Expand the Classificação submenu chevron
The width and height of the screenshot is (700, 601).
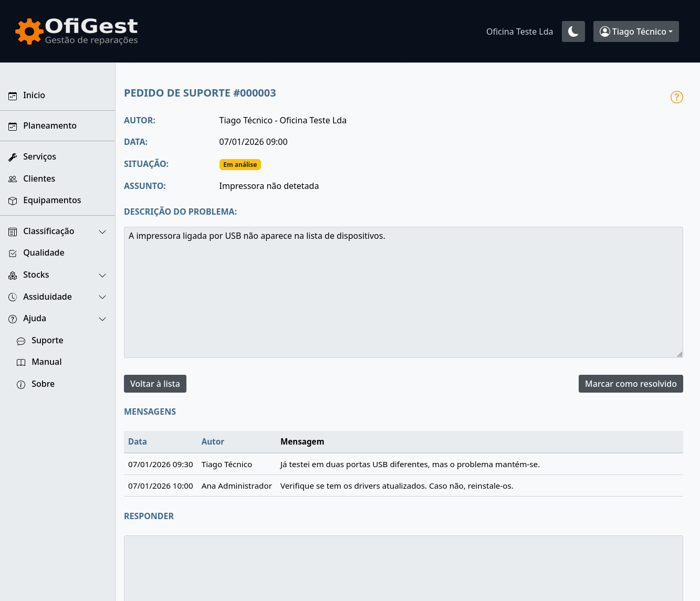coord(102,231)
